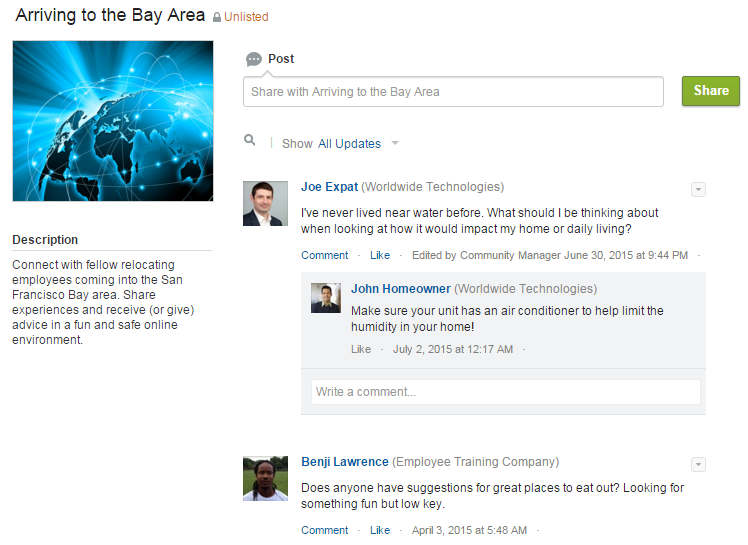The width and height of the screenshot is (748, 545).
Task: Expand the Show All Updates filter arrow
Action: (x=395, y=143)
